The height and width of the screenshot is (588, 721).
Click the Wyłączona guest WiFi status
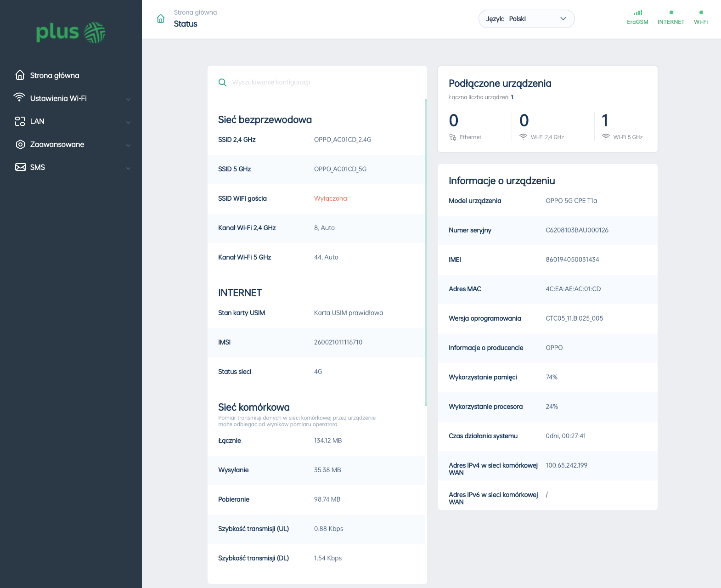[x=330, y=198]
